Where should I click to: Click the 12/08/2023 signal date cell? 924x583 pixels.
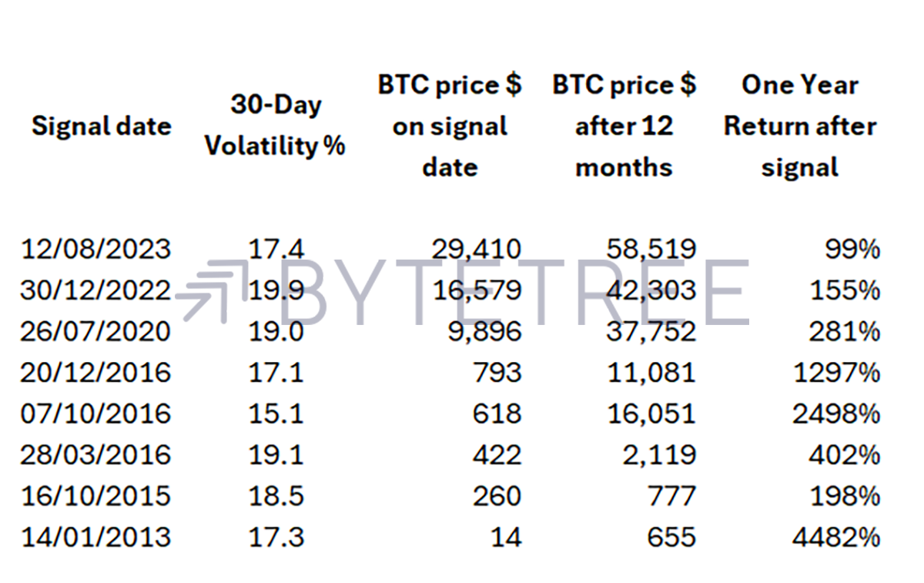96,250
